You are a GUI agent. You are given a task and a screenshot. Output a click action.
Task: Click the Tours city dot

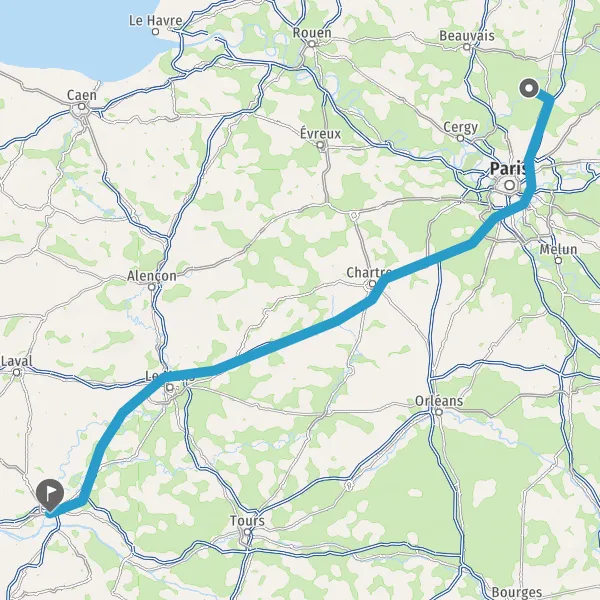coord(248,532)
